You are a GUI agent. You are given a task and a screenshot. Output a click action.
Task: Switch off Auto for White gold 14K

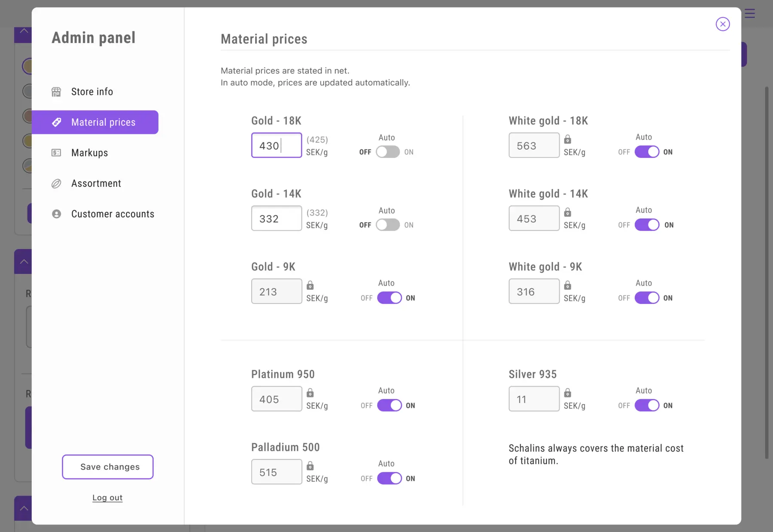tap(647, 225)
